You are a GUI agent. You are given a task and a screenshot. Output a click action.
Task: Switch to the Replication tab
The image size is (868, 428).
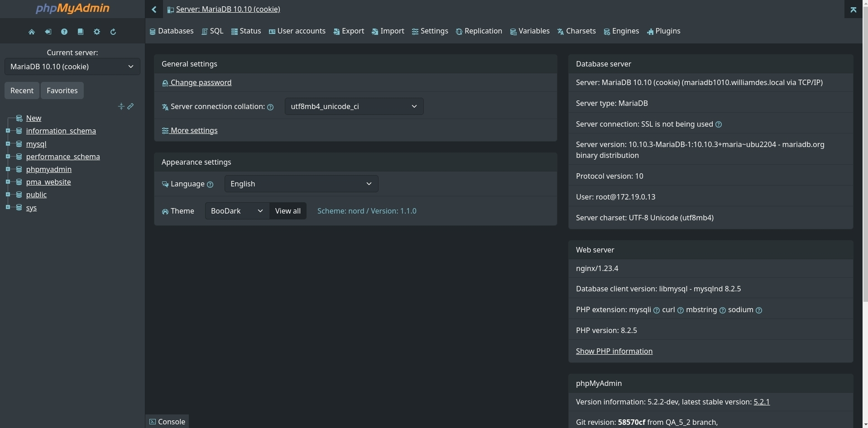479,31
